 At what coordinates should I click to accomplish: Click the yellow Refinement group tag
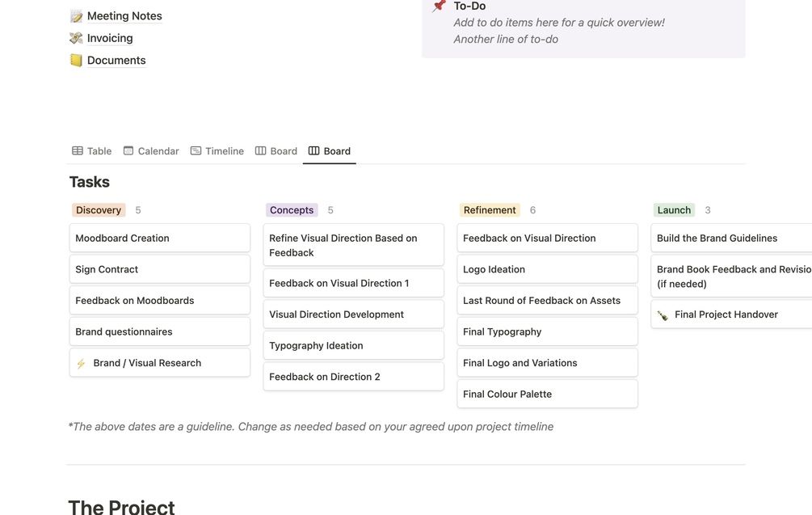click(490, 210)
